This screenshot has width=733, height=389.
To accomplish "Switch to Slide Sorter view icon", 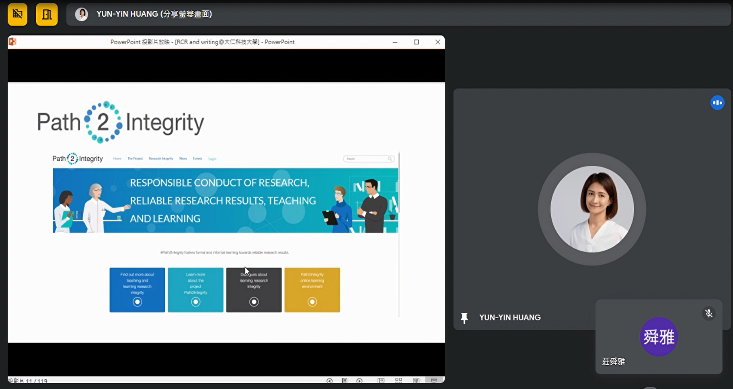I will click(398, 381).
